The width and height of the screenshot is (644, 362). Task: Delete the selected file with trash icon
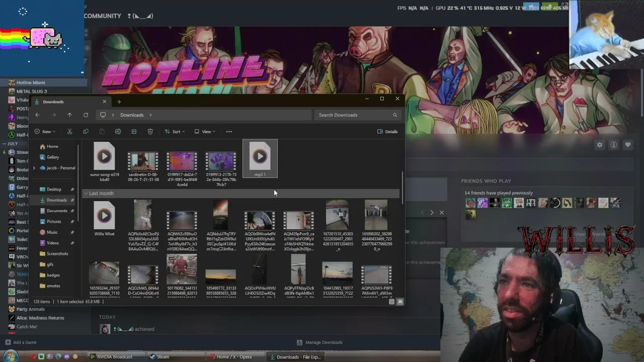(x=150, y=132)
